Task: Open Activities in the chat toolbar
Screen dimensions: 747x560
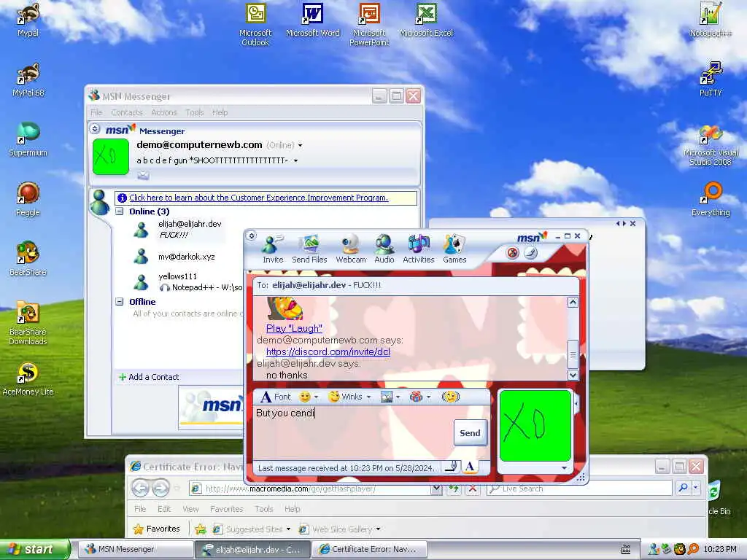Action: 418,249
